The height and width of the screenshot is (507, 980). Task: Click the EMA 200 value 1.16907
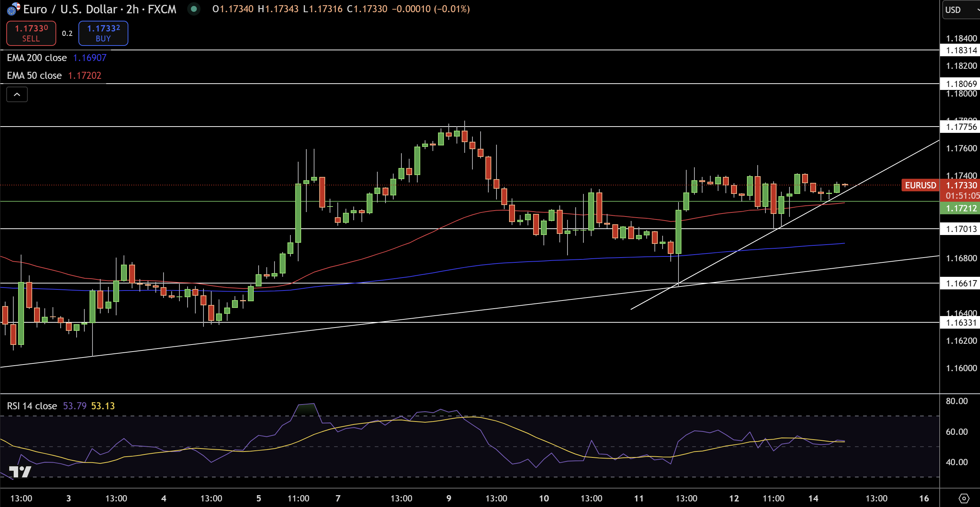tap(90, 58)
